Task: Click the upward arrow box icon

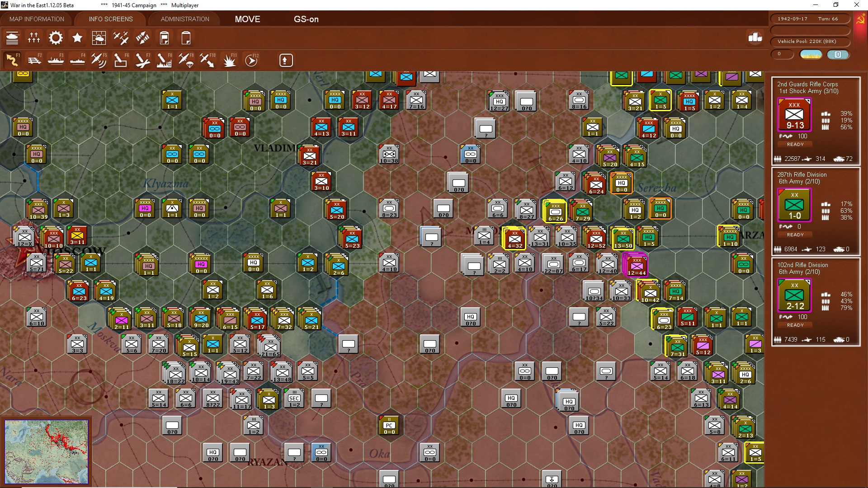Action: (x=286, y=60)
